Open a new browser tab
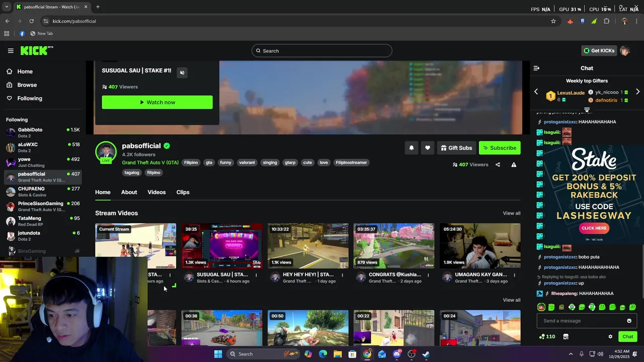 point(98,7)
